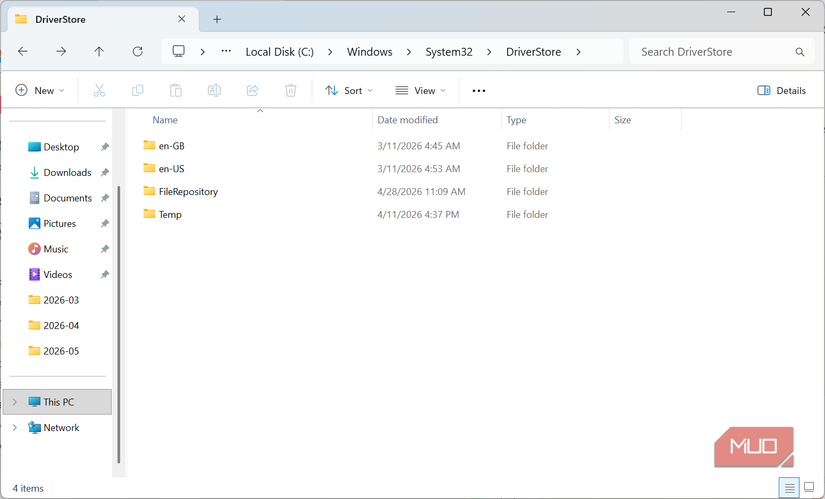825x499 pixels.
Task: Open the 2026-05 sidebar folder
Action: 61,351
